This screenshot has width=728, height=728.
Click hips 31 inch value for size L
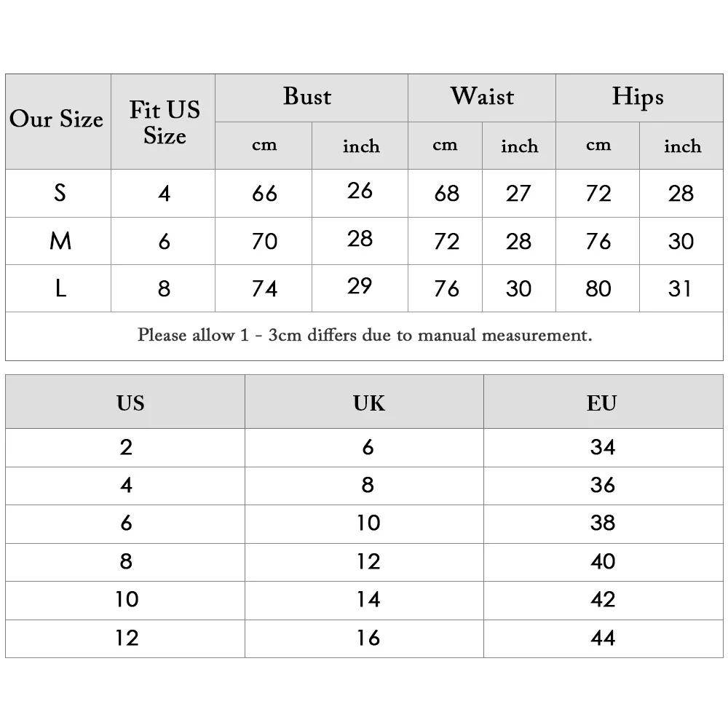[x=681, y=288]
